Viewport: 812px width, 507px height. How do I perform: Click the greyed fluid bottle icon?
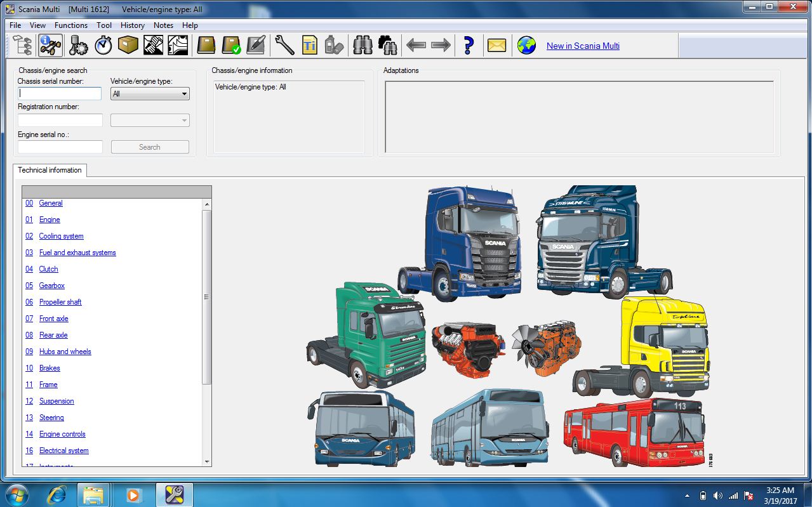click(x=334, y=46)
